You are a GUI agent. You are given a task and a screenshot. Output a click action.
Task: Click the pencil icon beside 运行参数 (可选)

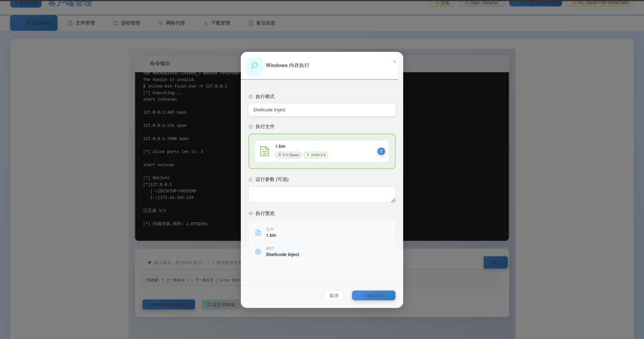pyautogui.click(x=250, y=179)
